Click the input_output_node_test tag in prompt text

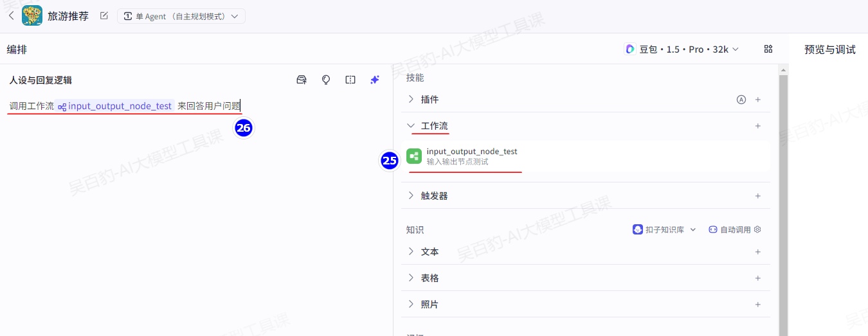(x=116, y=106)
